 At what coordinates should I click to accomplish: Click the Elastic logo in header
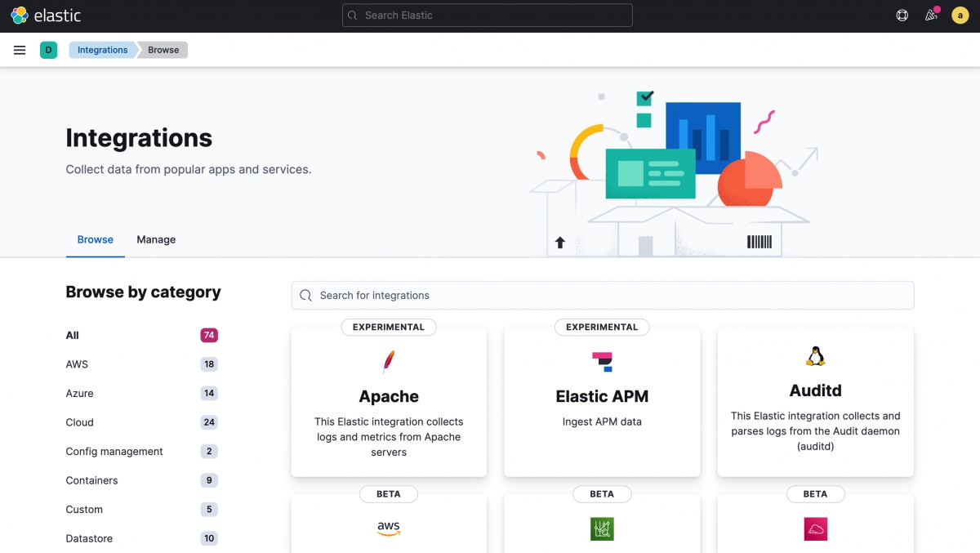pyautogui.click(x=46, y=16)
